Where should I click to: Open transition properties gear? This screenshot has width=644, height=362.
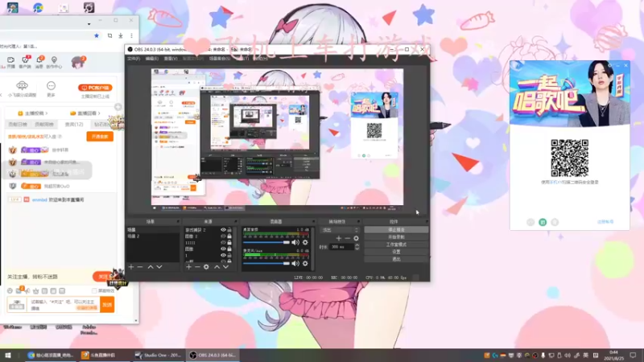(x=356, y=238)
